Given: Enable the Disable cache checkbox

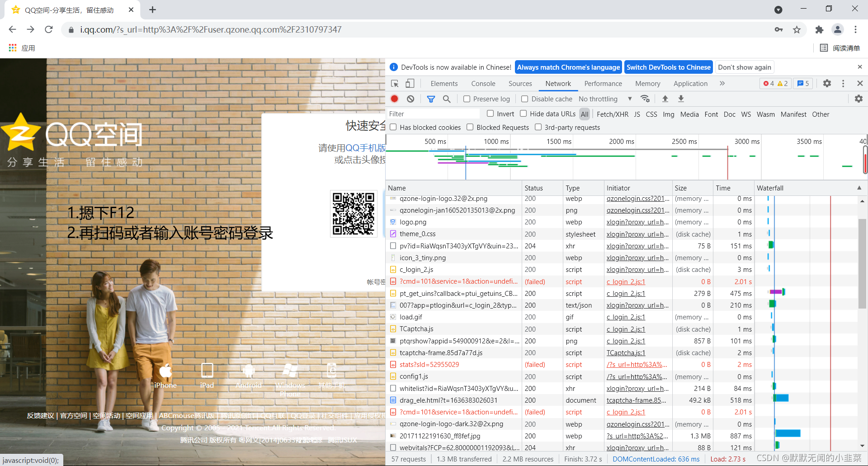Looking at the screenshot, I should (x=525, y=99).
